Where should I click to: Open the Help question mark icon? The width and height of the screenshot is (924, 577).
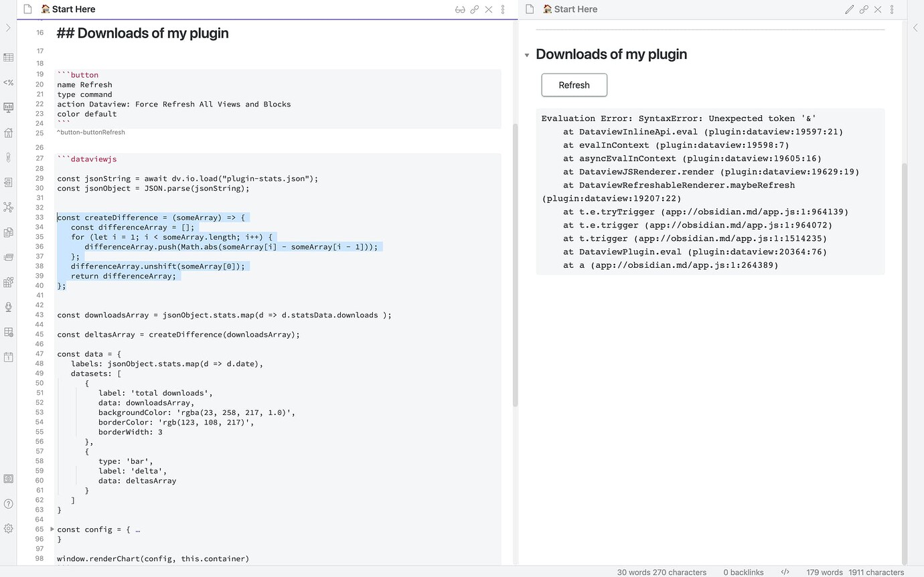point(9,503)
